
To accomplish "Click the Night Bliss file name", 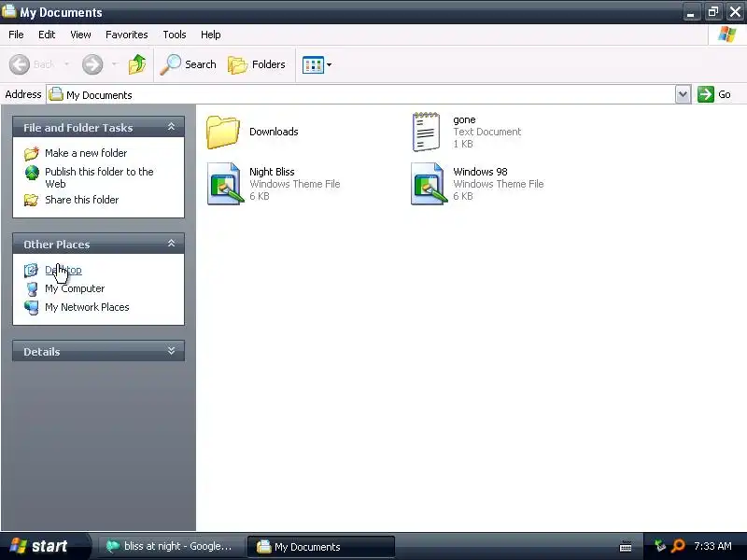I will [x=272, y=172].
